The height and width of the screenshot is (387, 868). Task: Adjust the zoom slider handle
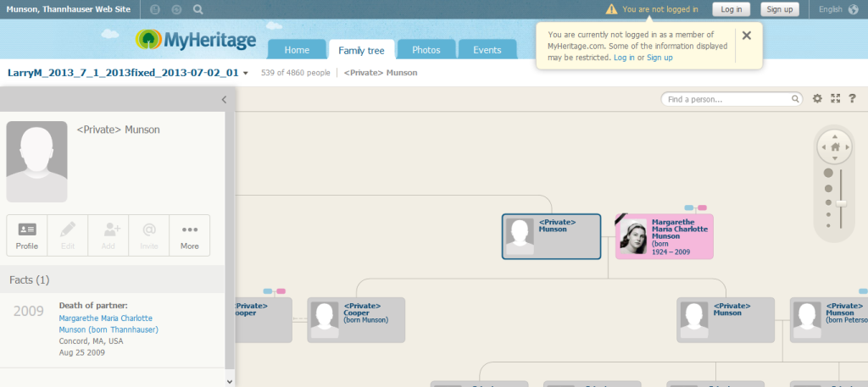pyautogui.click(x=841, y=203)
